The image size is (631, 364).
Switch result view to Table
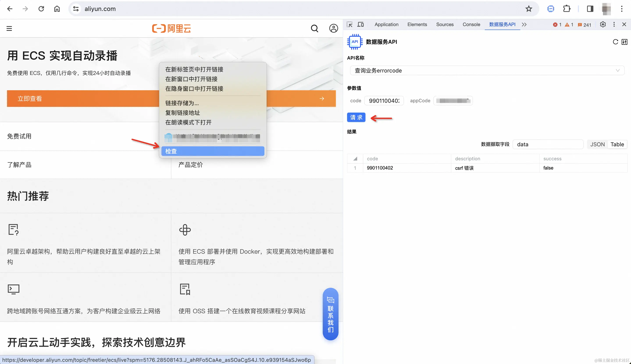point(617,145)
